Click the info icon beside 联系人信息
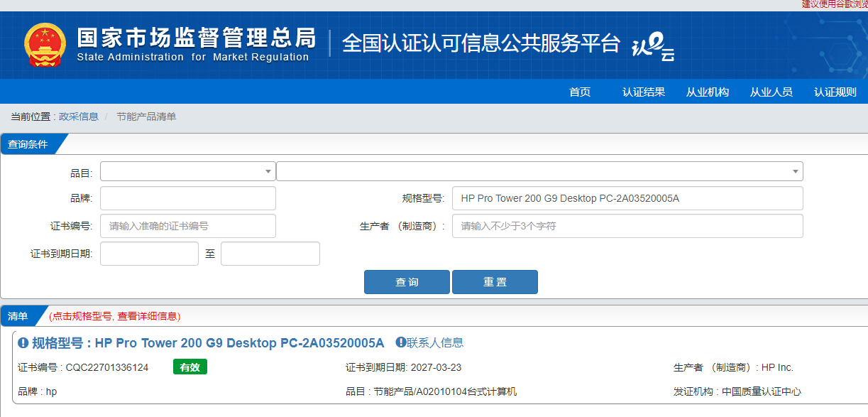 (400, 342)
